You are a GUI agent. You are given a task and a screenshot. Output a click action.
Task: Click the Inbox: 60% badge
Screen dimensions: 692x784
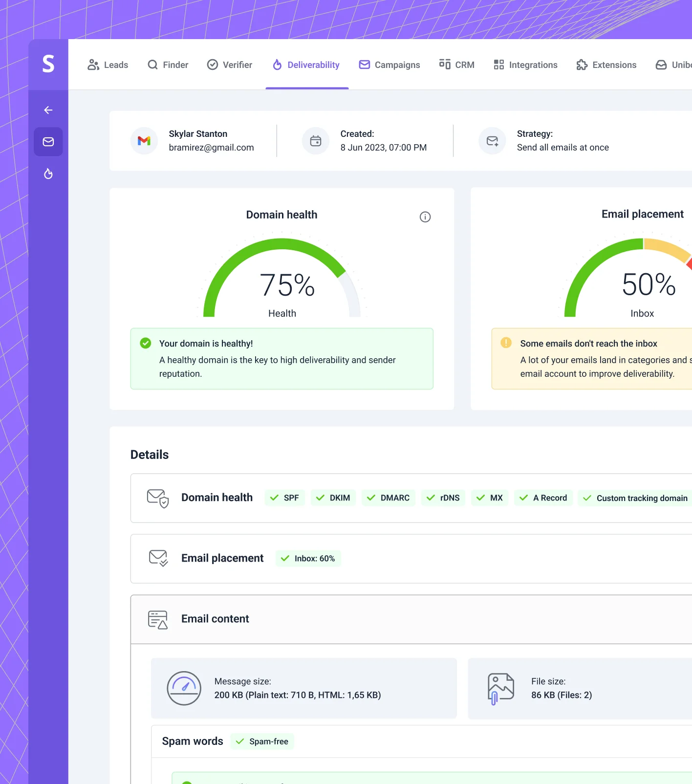coord(308,559)
